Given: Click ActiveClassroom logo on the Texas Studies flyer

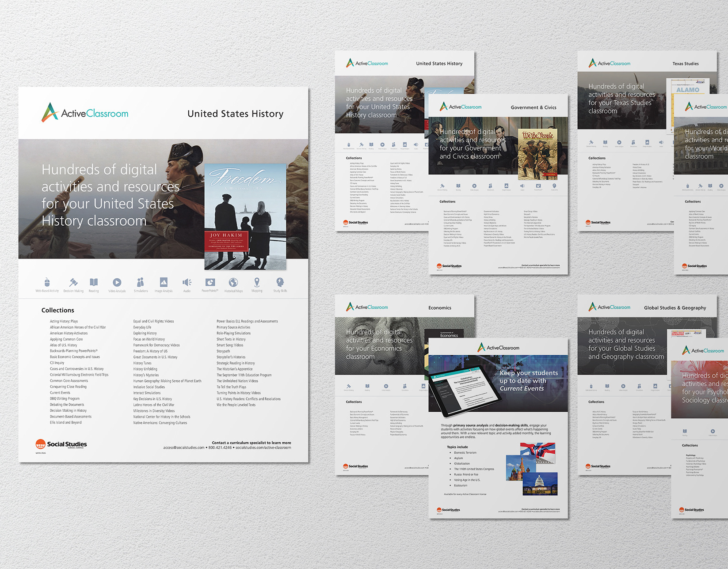Looking at the screenshot, I should click(610, 63).
